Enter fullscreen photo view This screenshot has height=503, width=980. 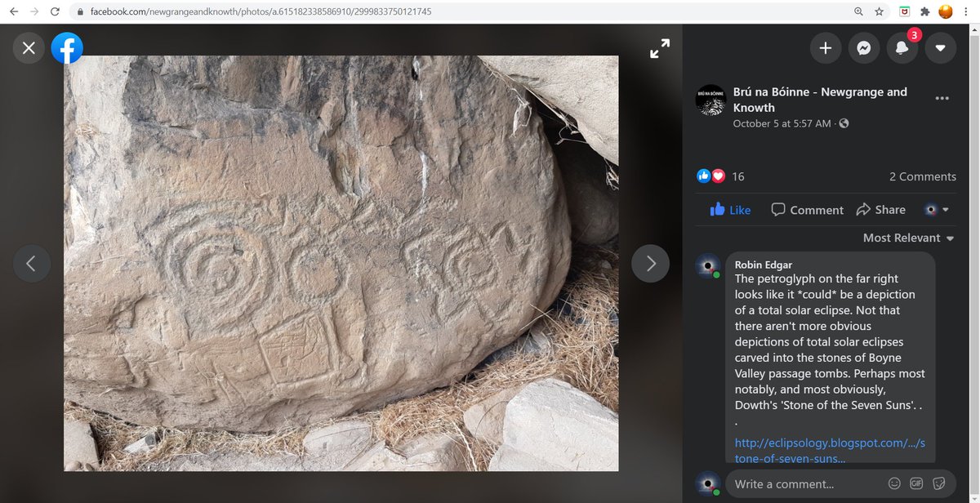click(x=660, y=49)
